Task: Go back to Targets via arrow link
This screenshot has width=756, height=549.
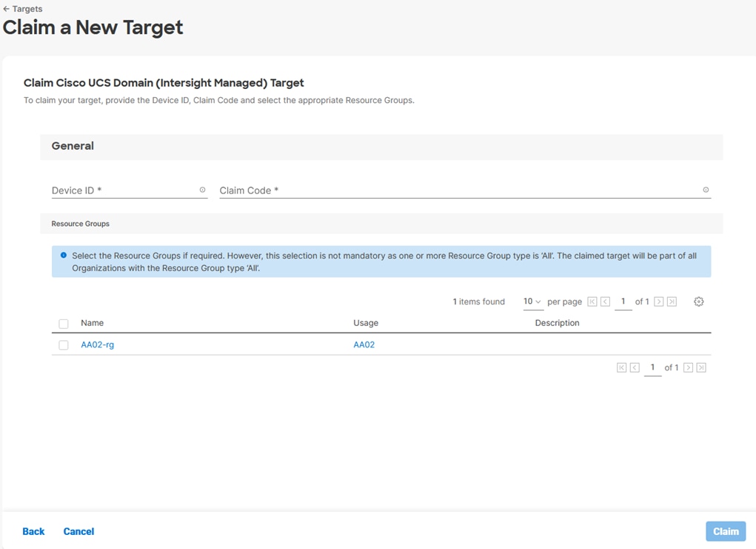Action: 23,9
